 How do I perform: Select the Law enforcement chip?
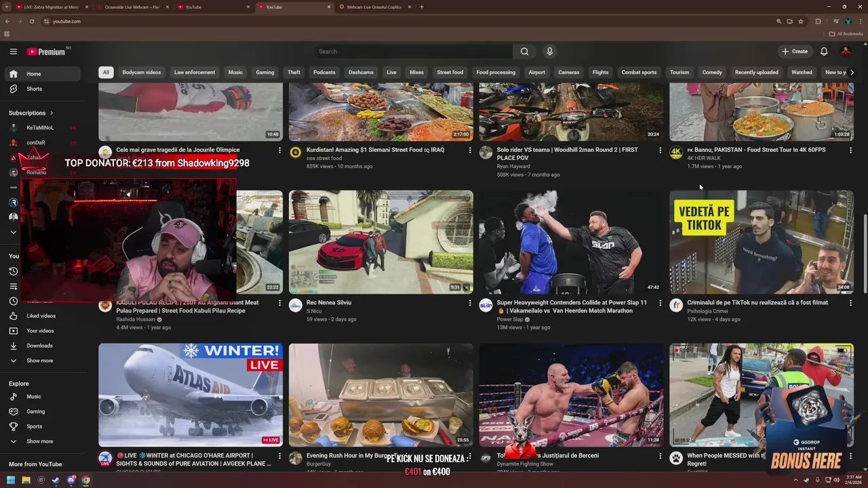point(195,73)
